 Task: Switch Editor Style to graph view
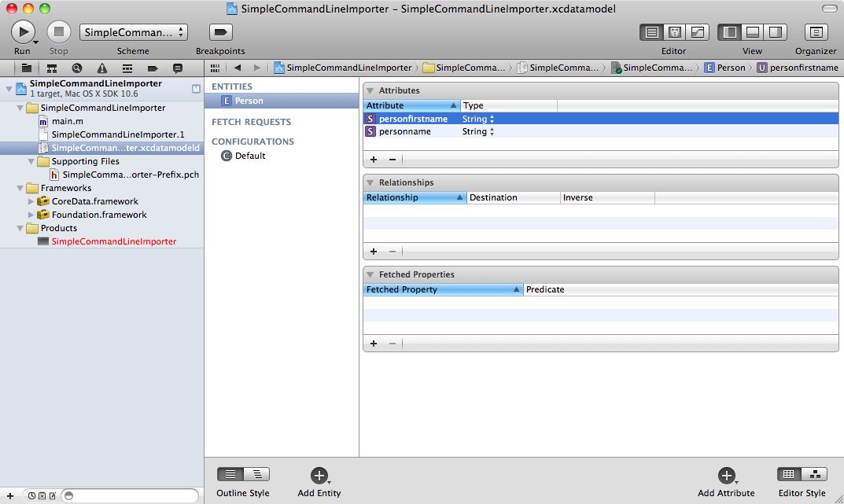pos(813,474)
